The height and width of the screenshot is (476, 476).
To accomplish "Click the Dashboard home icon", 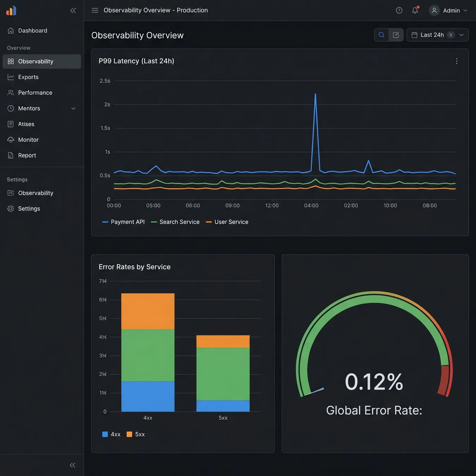I will click(11, 31).
